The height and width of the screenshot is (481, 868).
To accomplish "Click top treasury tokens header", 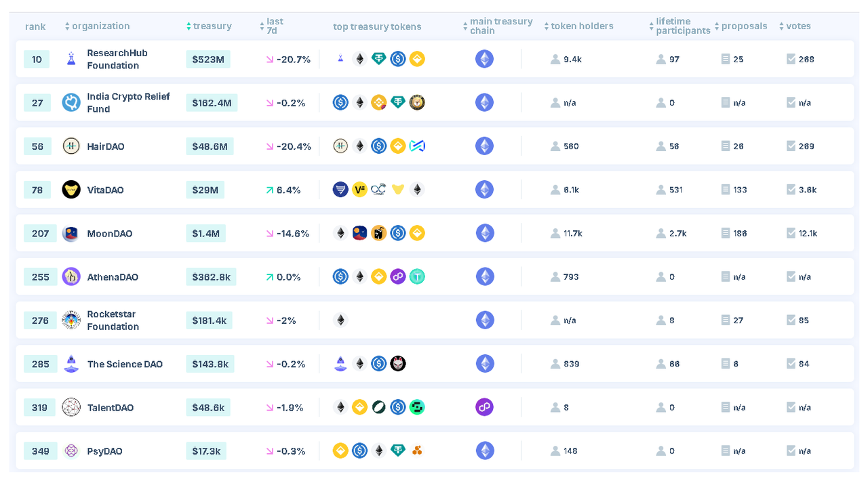I will [377, 26].
